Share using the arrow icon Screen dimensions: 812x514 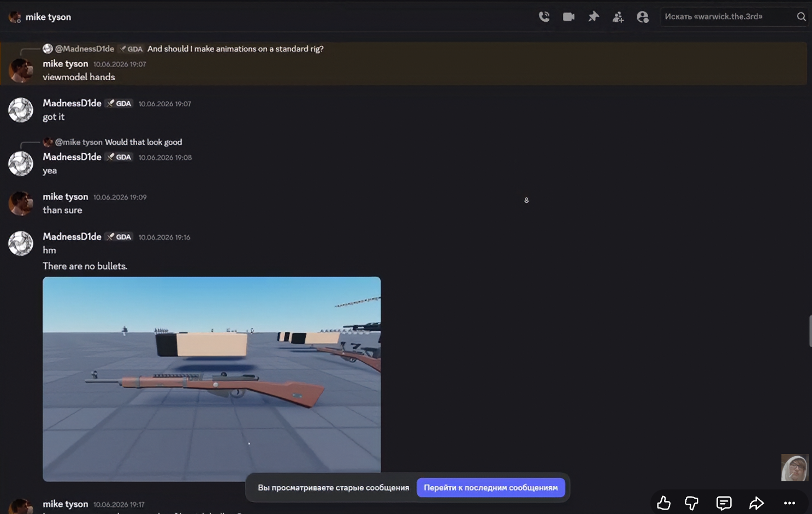[x=756, y=503]
